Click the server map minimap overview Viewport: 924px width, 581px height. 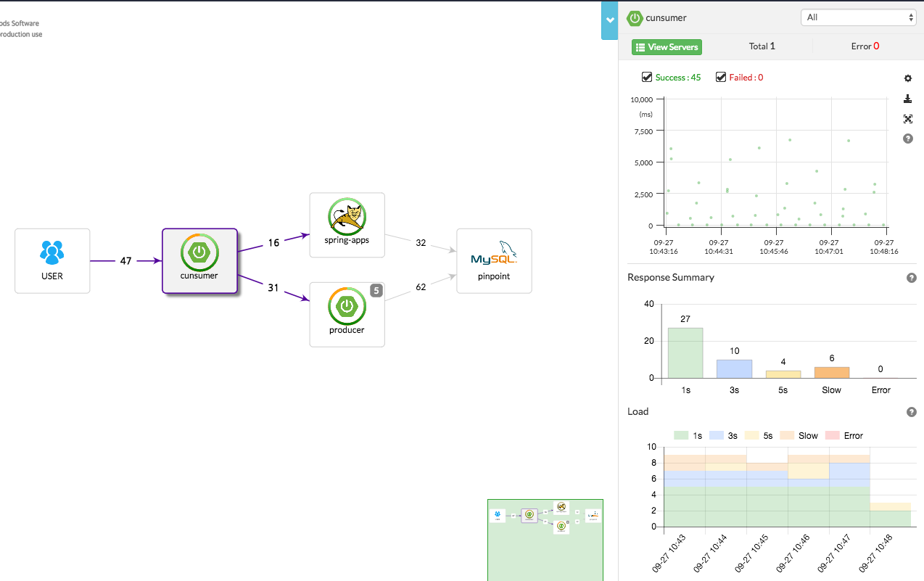[545, 540]
